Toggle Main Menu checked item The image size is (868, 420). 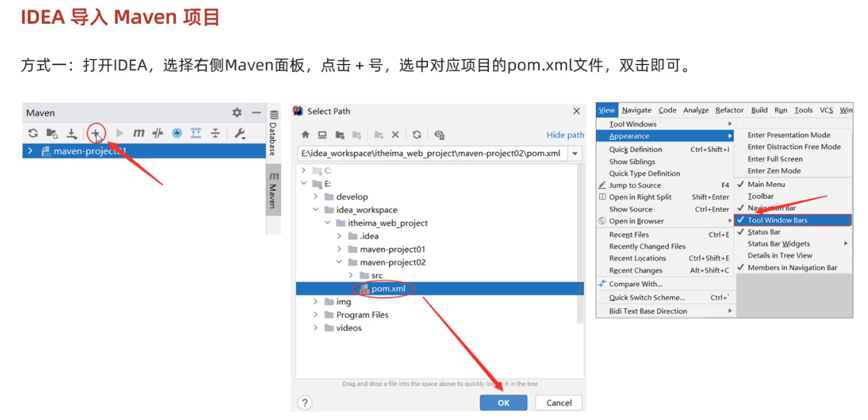[x=793, y=184]
